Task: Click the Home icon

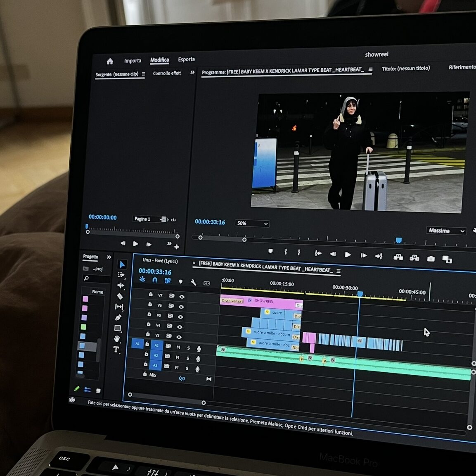Action: point(110,62)
